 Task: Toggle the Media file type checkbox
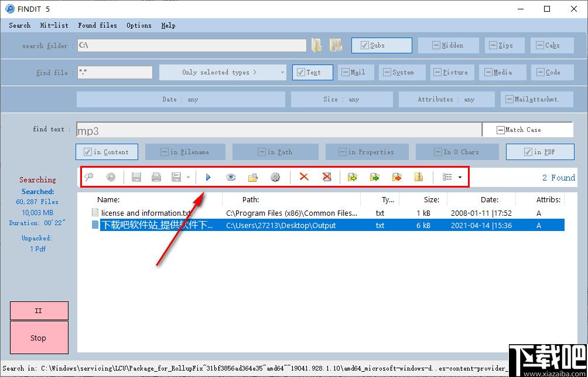503,73
